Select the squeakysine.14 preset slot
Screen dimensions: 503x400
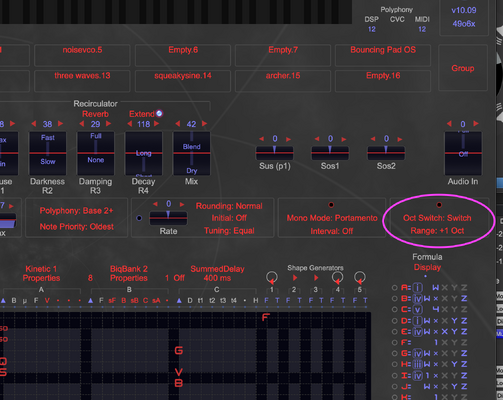(183, 81)
